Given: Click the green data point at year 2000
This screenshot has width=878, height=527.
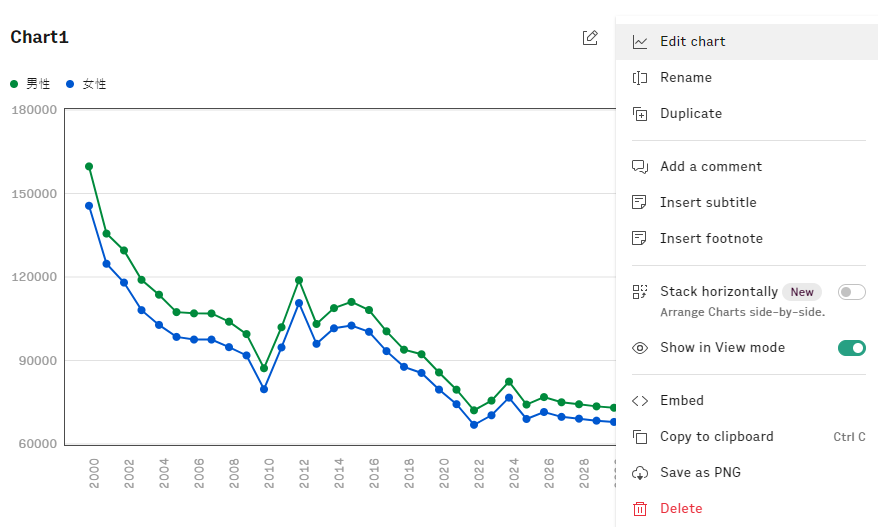Looking at the screenshot, I should (89, 167).
